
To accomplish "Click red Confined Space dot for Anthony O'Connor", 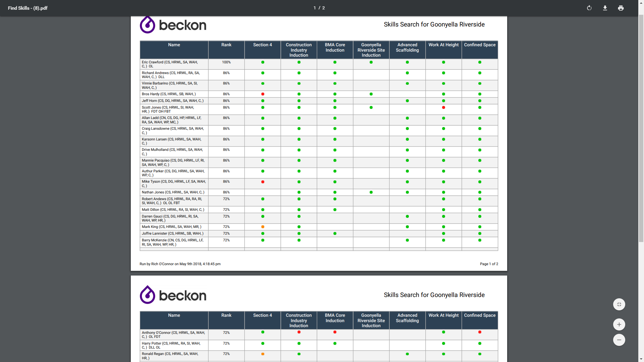I will click(x=480, y=332).
